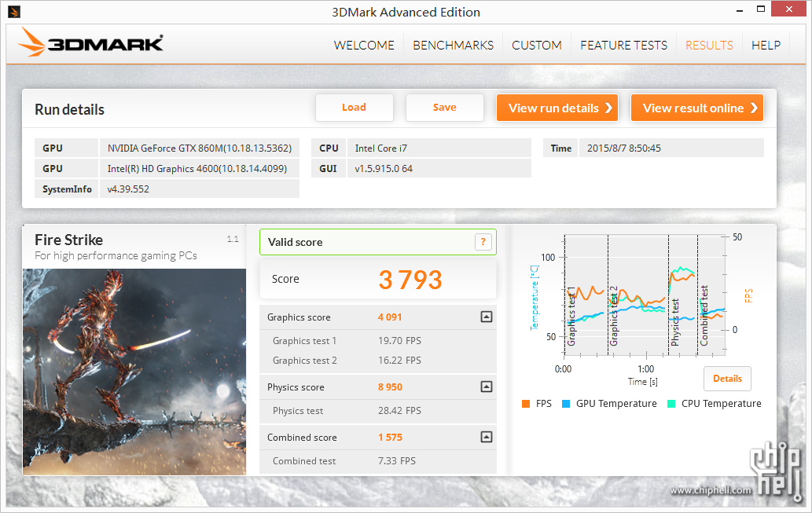The width and height of the screenshot is (812, 513).
Task: Open the Valid score help question mark
Action: coord(483,242)
